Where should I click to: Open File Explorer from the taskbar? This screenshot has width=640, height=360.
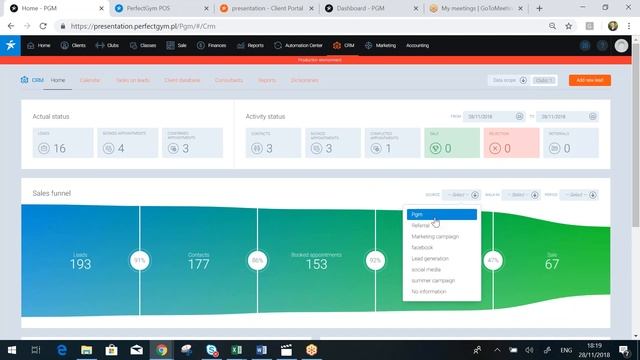click(87, 350)
